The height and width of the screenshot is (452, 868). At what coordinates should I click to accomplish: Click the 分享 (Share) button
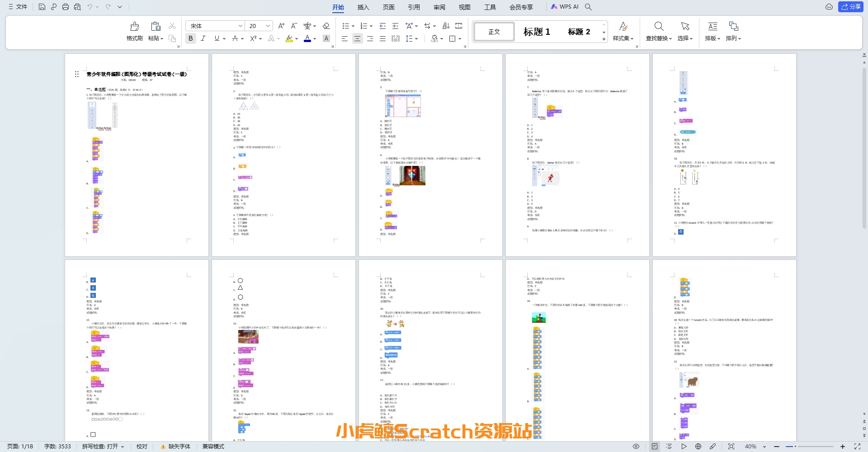tap(851, 7)
